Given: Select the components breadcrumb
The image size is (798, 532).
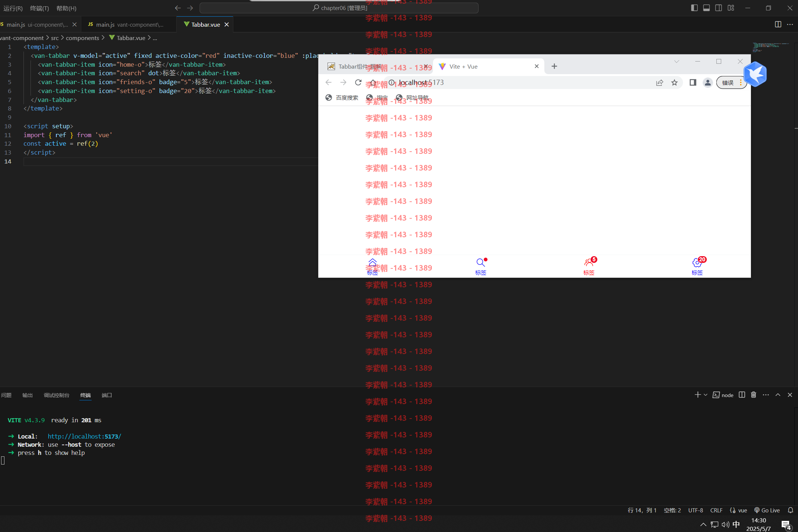Looking at the screenshot, I should click(x=82, y=38).
